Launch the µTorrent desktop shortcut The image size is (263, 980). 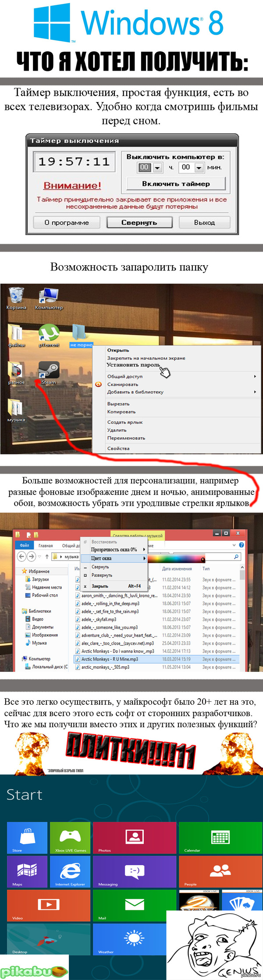pyautogui.click(x=49, y=336)
